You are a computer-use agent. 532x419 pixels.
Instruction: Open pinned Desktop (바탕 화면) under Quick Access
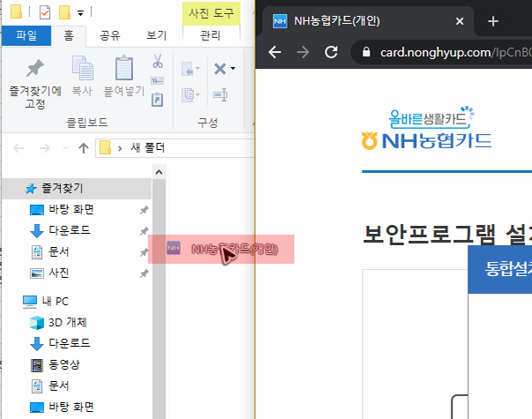click(71, 209)
